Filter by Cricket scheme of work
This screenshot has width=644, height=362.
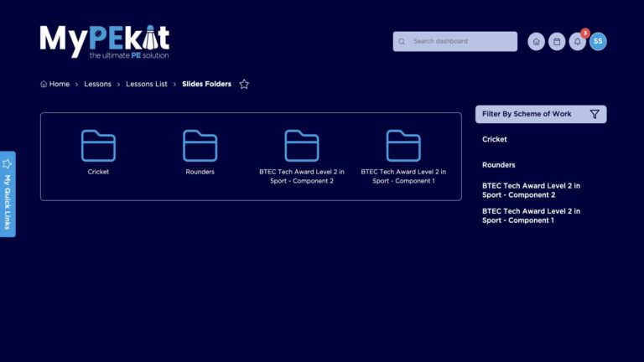[495, 139]
